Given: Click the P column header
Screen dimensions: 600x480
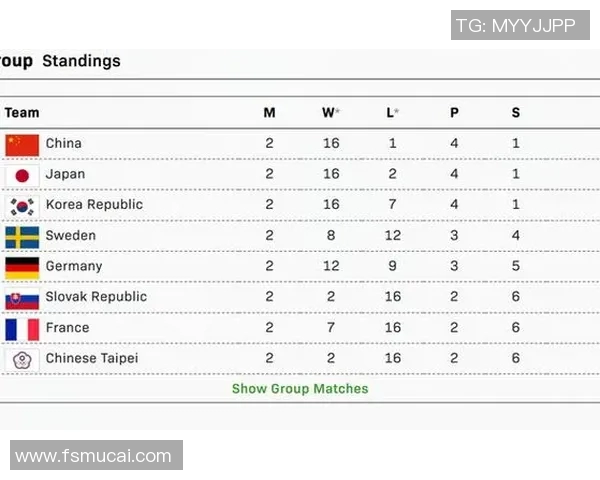Looking at the screenshot, I should pyautogui.click(x=454, y=113).
